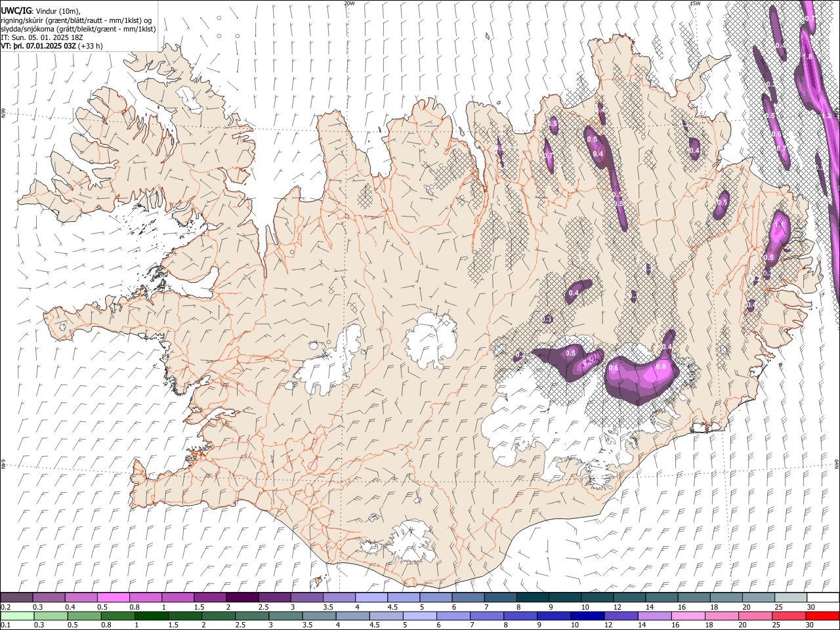Click the 1.8 value in the top-right band
The width and height of the screenshot is (840, 630).
(x=807, y=57)
